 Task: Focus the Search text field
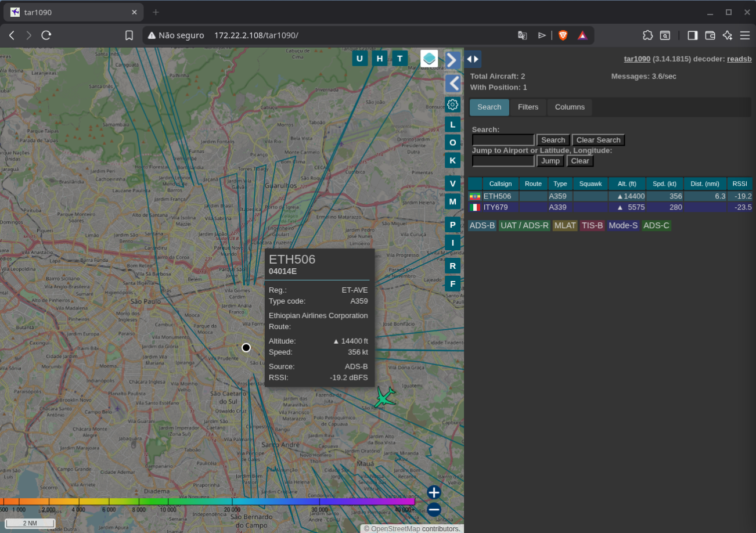click(x=503, y=140)
